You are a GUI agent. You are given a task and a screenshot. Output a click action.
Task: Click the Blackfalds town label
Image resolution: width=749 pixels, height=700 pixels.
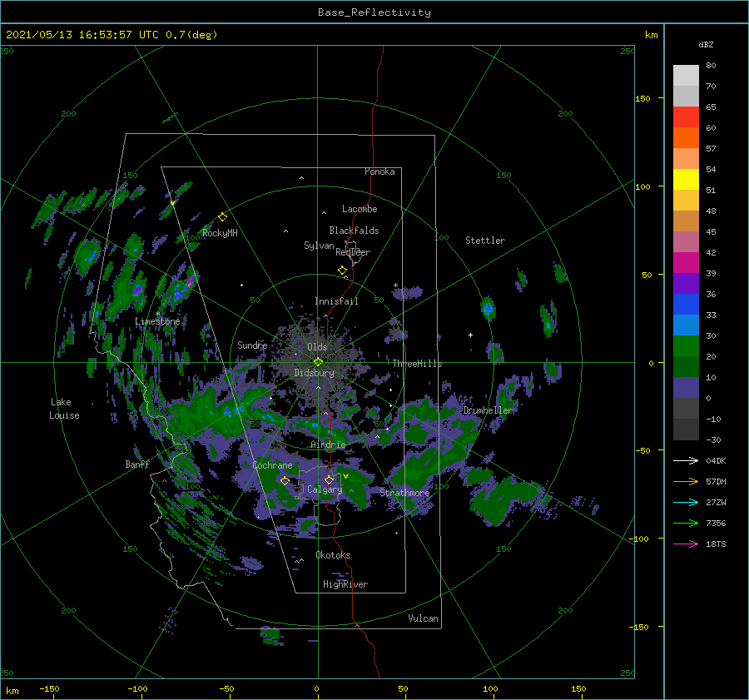[354, 231]
